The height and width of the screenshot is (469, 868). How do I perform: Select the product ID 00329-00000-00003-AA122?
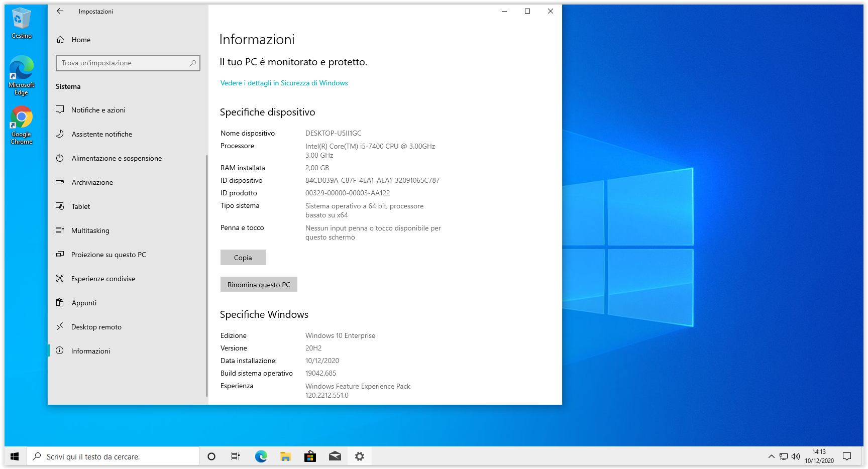(x=348, y=193)
